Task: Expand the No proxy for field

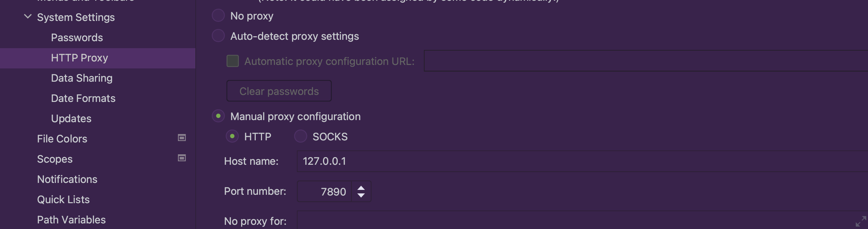Action: pos(860,221)
